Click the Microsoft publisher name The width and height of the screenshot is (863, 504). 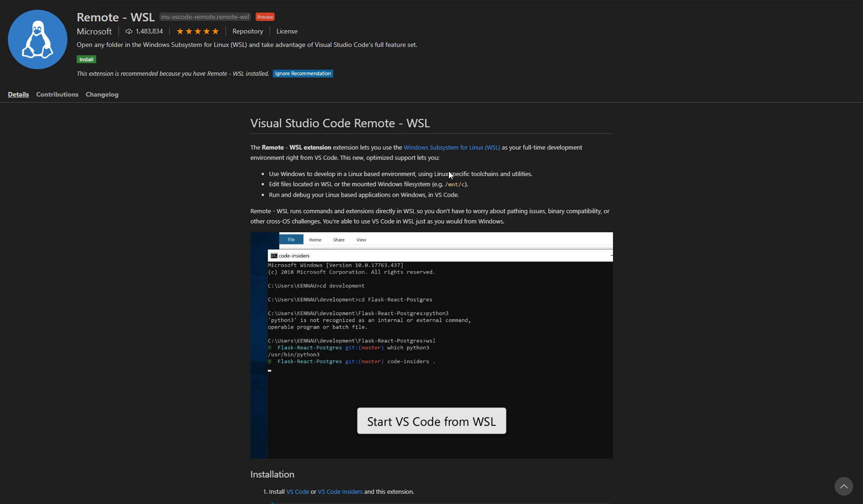point(94,31)
